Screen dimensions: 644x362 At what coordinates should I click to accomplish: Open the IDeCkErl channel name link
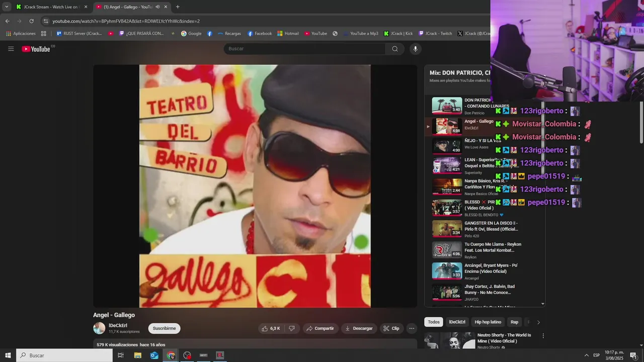coord(118,325)
